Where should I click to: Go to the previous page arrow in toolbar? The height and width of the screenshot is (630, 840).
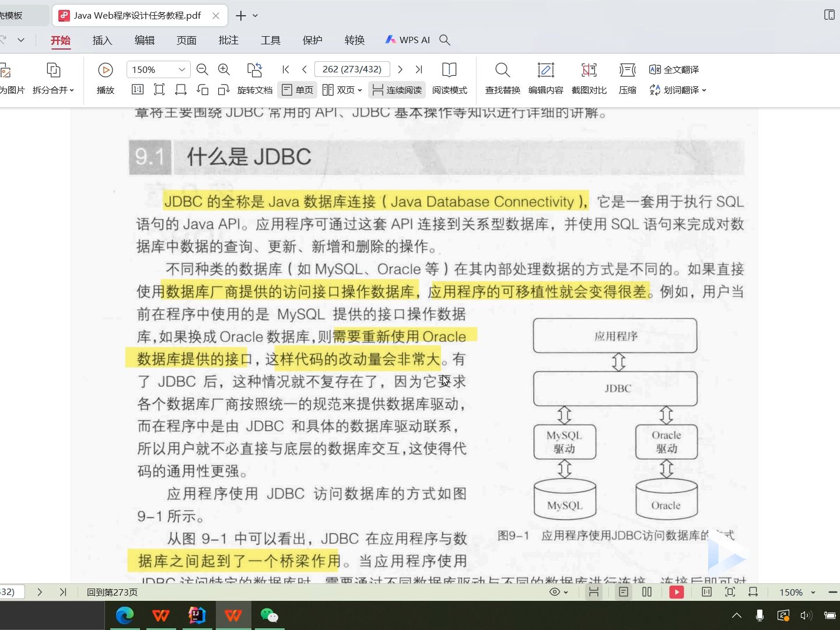304,69
